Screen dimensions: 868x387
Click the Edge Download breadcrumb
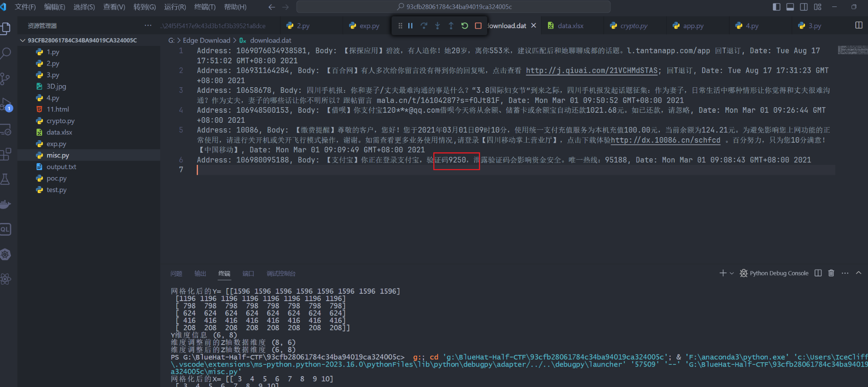pyautogui.click(x=206, y=40)
